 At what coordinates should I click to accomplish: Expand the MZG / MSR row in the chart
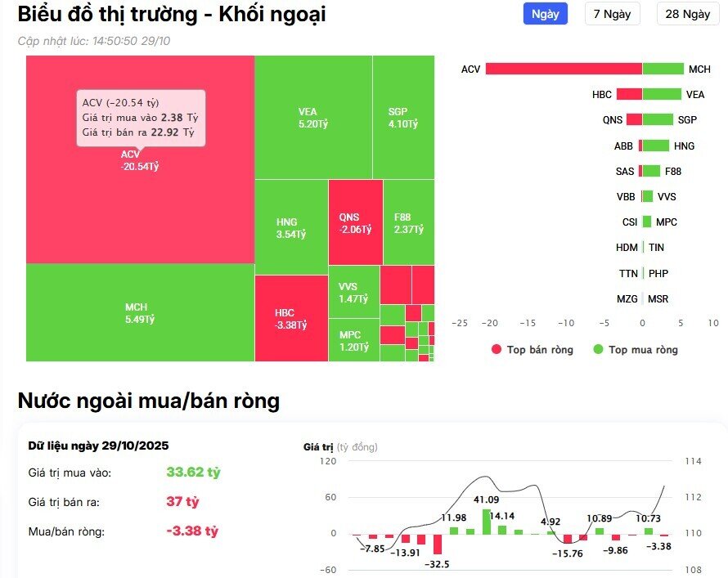pos(643,298)
